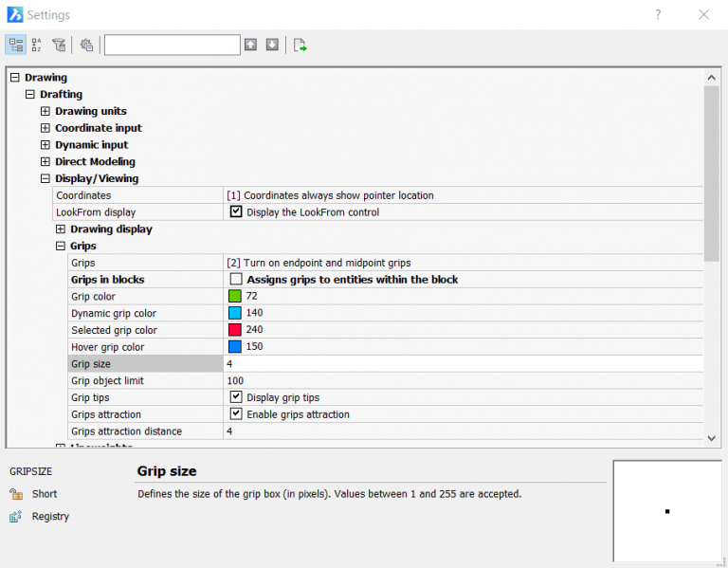Select the Selected grip color label
Screen dimensions: 728x568
(114, 330)
